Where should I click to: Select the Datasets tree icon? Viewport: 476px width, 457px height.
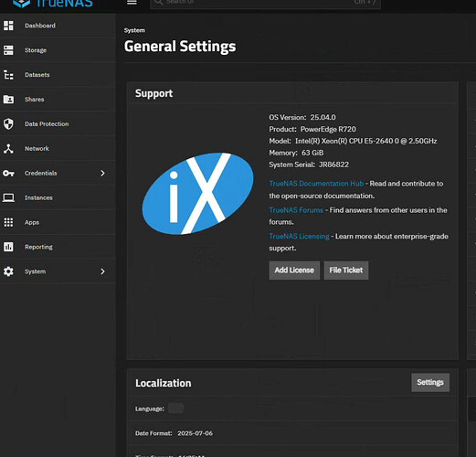tap(8, 75)
